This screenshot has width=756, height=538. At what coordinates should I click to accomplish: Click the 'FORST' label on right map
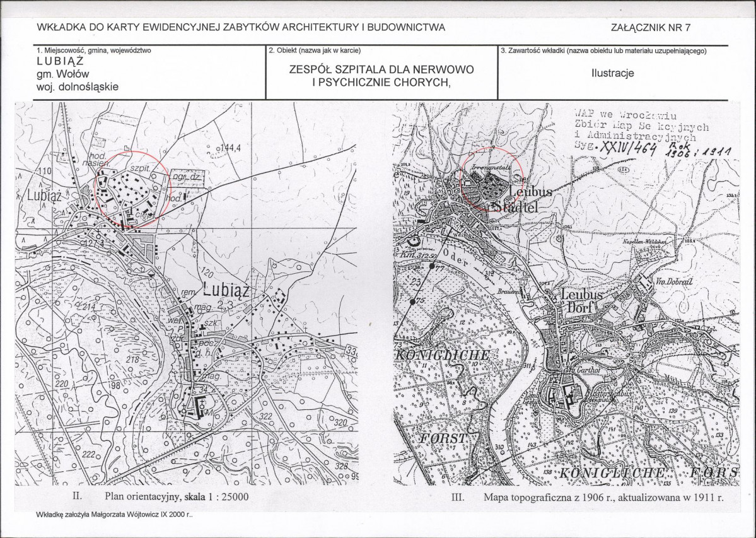pos(443,439)
